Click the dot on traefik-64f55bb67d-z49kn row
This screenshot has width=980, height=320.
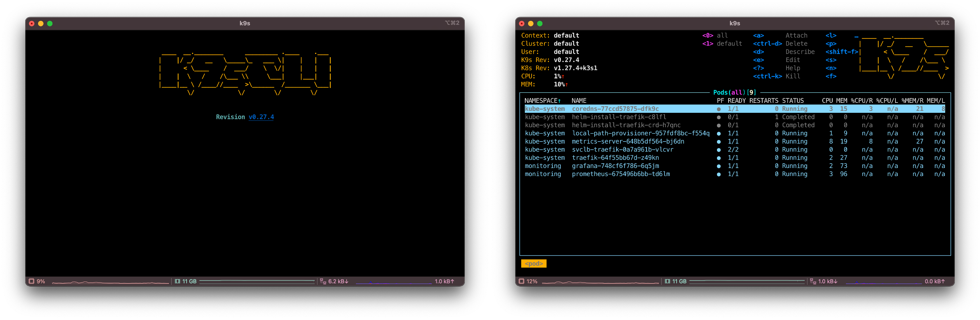coord(719,158)
